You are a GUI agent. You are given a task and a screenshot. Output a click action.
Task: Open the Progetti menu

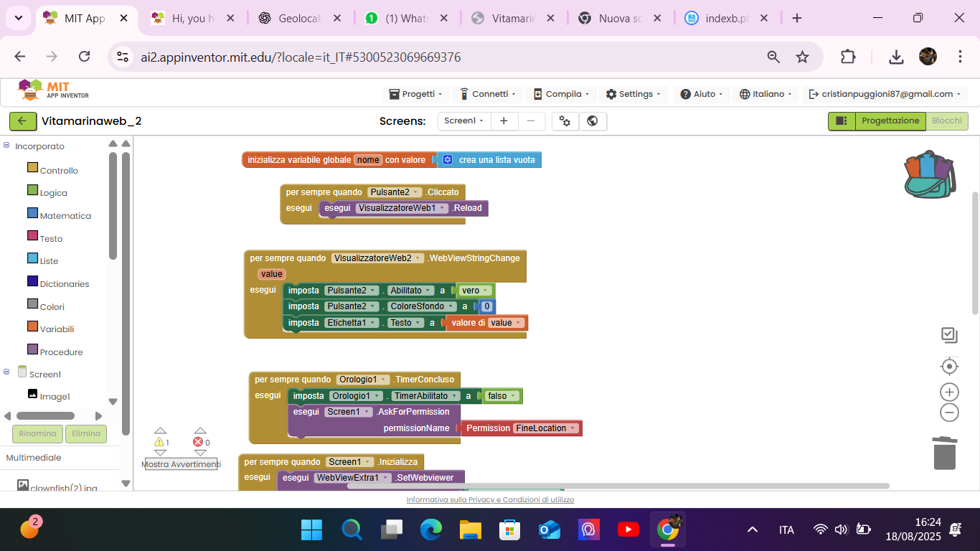[418, 94]
